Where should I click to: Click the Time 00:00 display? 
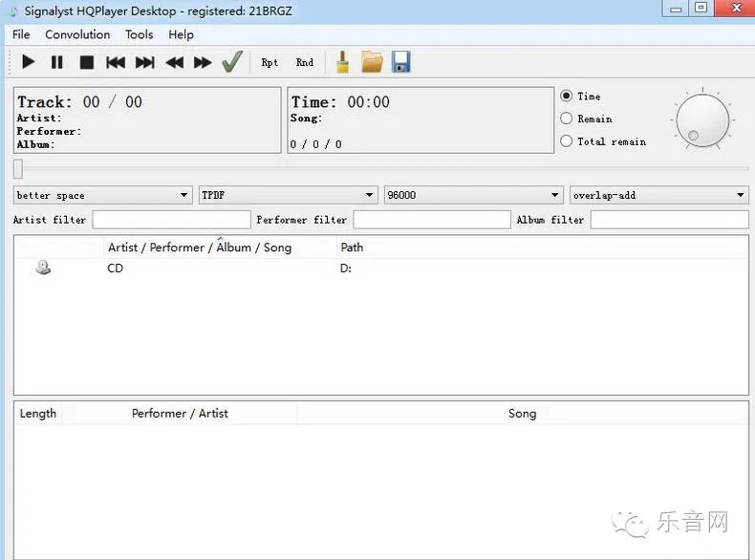340,101
